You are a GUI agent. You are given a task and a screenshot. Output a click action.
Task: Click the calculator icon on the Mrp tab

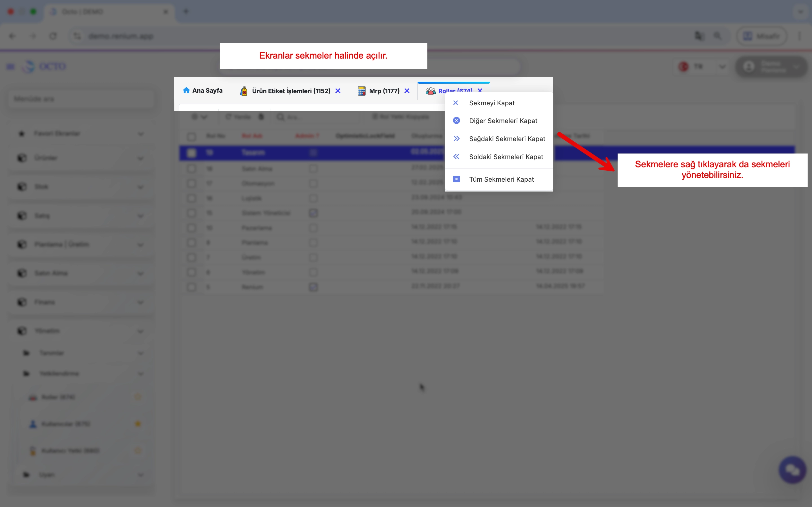click(361, 91)
